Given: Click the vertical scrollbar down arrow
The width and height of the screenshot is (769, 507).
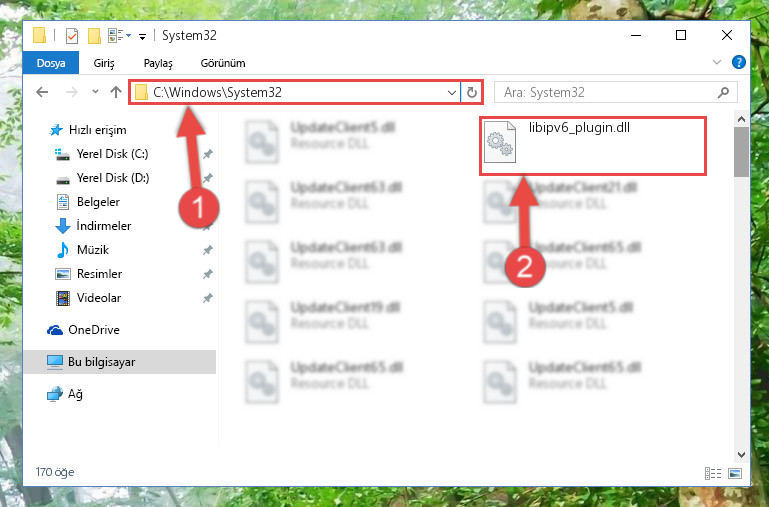Looking at the screenshot, I should (x=741, y=455).
